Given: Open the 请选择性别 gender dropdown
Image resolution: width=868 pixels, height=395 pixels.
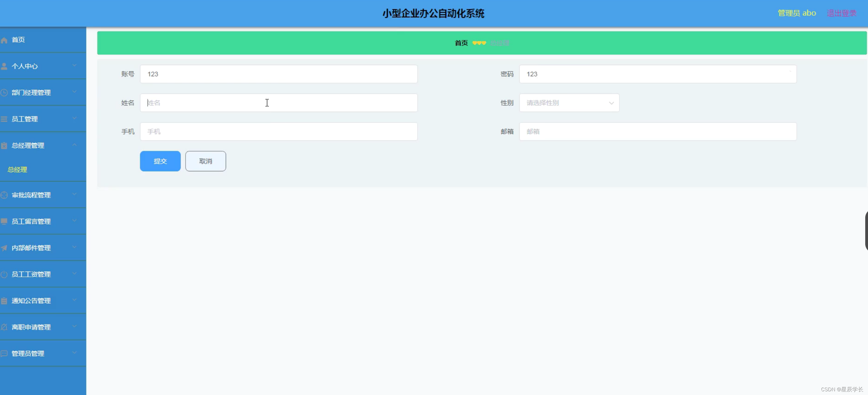Looking at the screenshot, I should [x=569, y=103].
